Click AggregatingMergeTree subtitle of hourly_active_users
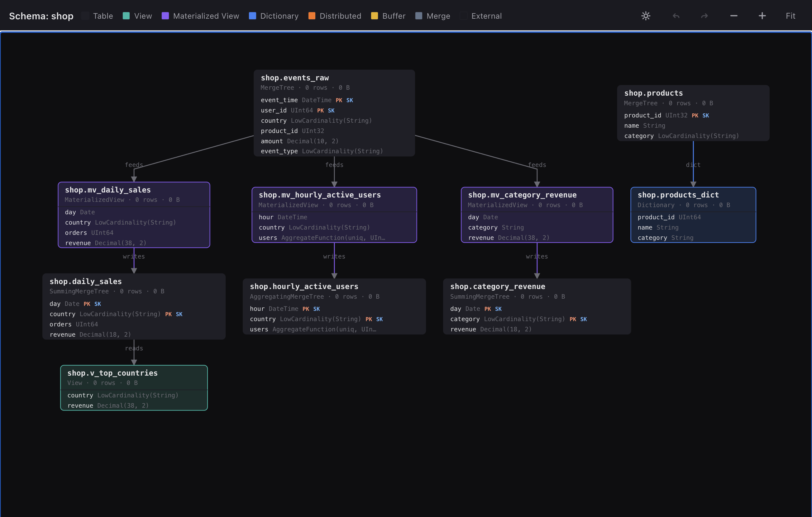This screenshot has width=812, height=517. click(287, 296)
